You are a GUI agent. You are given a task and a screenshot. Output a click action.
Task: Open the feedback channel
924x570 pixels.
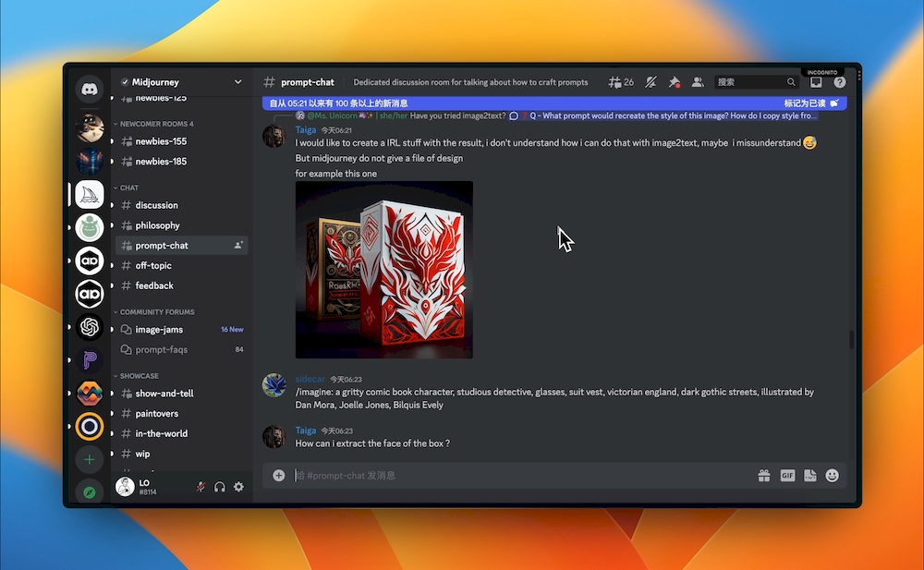(181, 285)
